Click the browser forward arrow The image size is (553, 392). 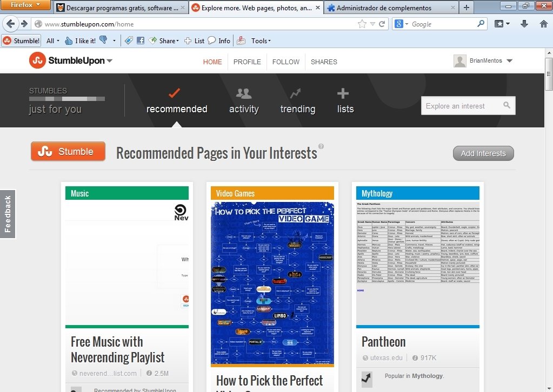point(24,24)
